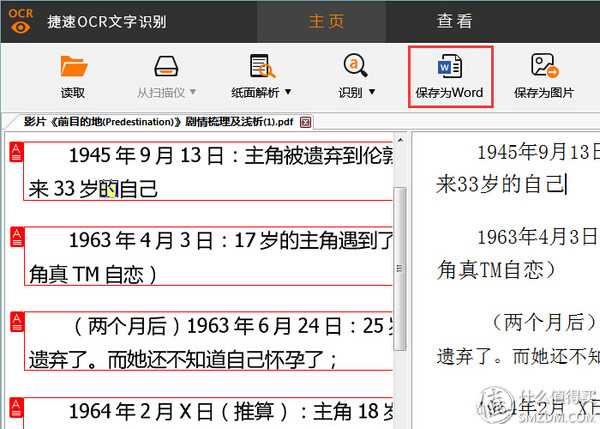Click the OCR eye logo icon
Image resolution: width=600 pixels, height=429 pixels.
click(x=21, y=21)
